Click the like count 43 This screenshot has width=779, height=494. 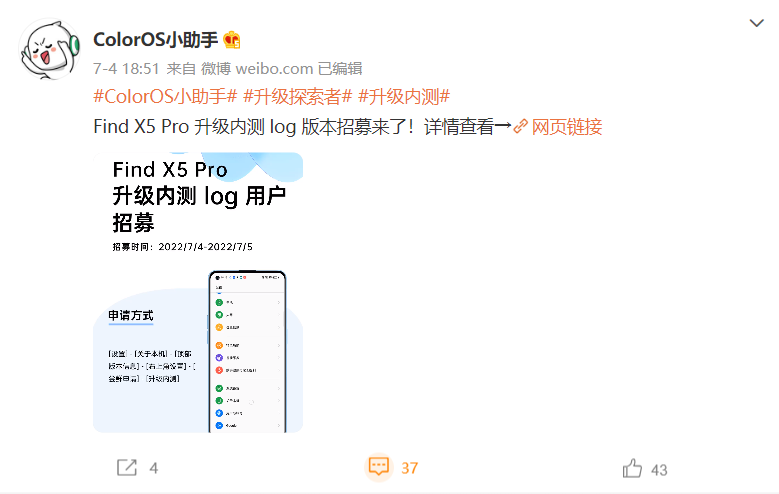[659, 470]
